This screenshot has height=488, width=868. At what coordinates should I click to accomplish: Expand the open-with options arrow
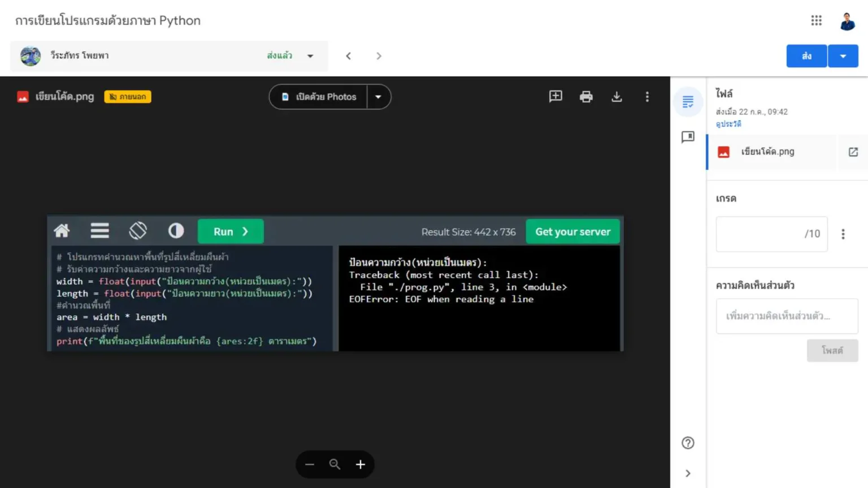379,97
